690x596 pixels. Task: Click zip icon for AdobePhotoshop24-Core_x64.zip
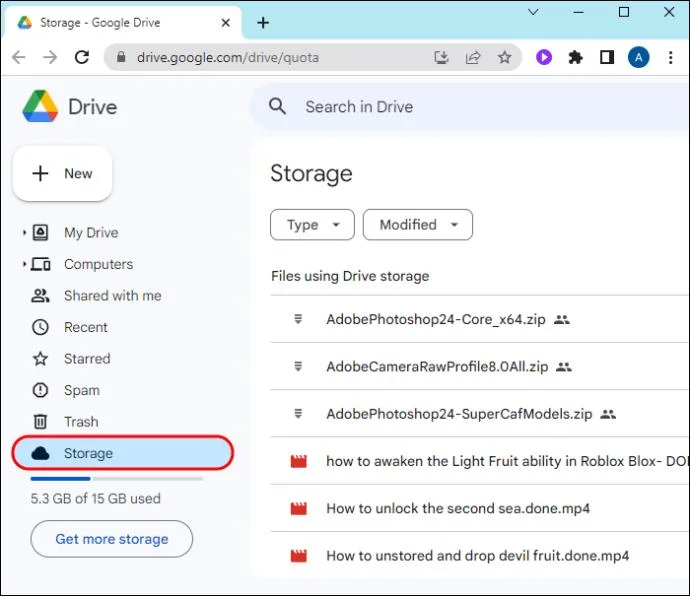(x=298, y=319)
